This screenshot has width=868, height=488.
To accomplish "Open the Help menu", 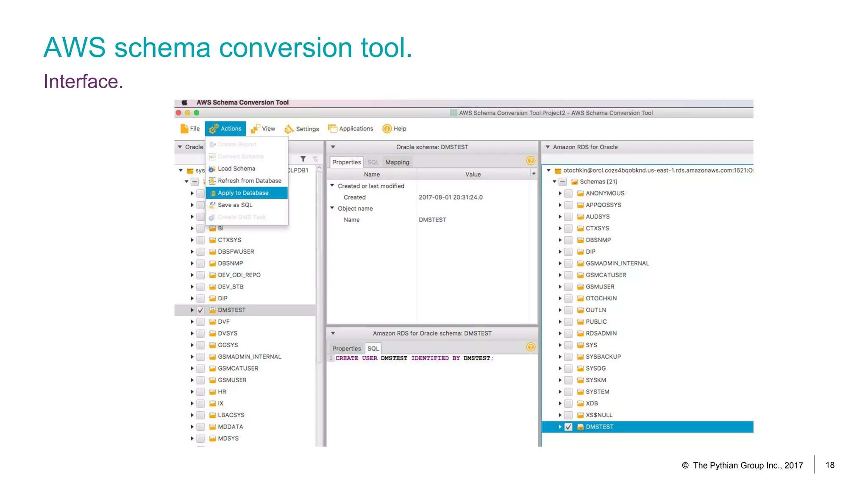I will click(394, 129).
